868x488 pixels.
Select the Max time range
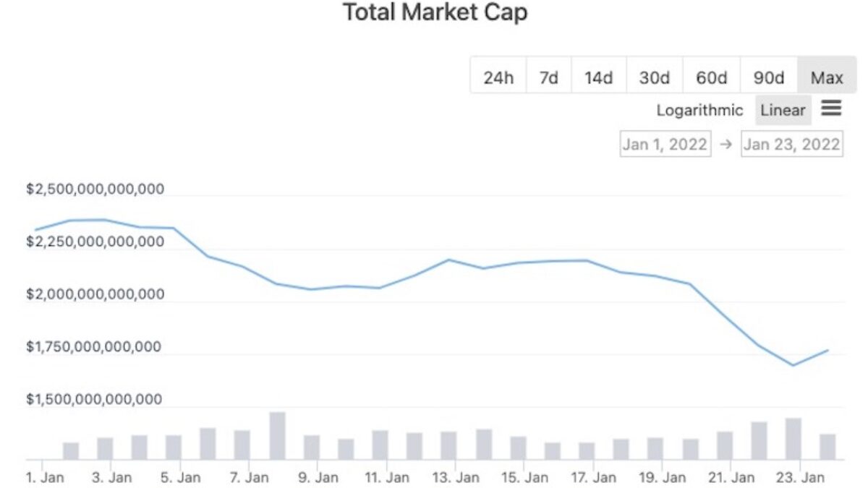pyautogui.click(x=826, y=77)
